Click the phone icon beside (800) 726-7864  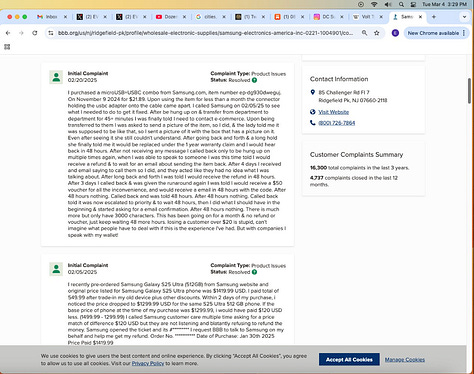point(312,123)
